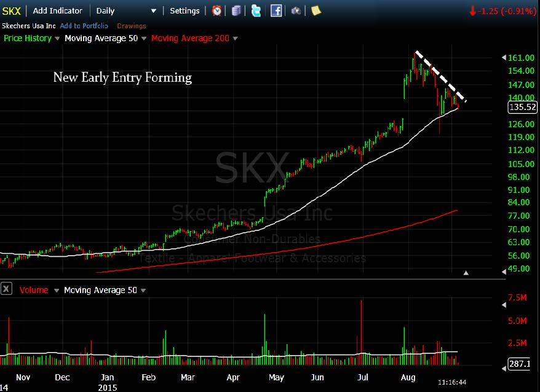Viewport: 540px width, 392px height.
Task: Click the price scale arrow near 161.00
Action: pos(504,58)
